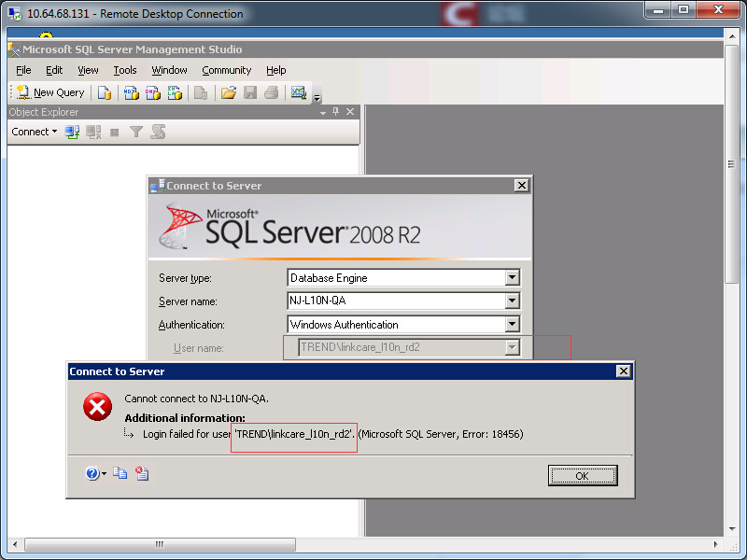The width and height of the screenshot is (747, 560).
Task: Open the Window menu
Action: pyautogui.click(x=169, y=71)
